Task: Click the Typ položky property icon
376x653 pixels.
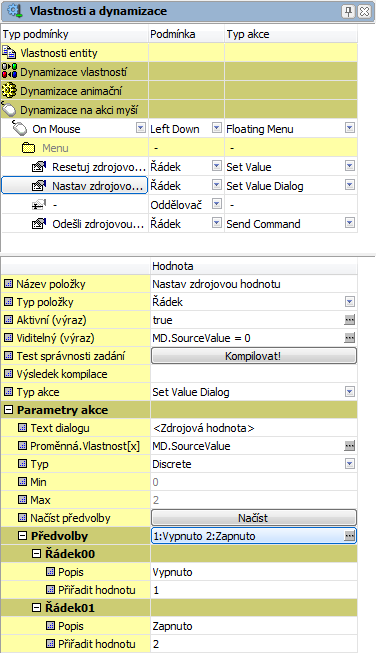Action: pos(8,302)
